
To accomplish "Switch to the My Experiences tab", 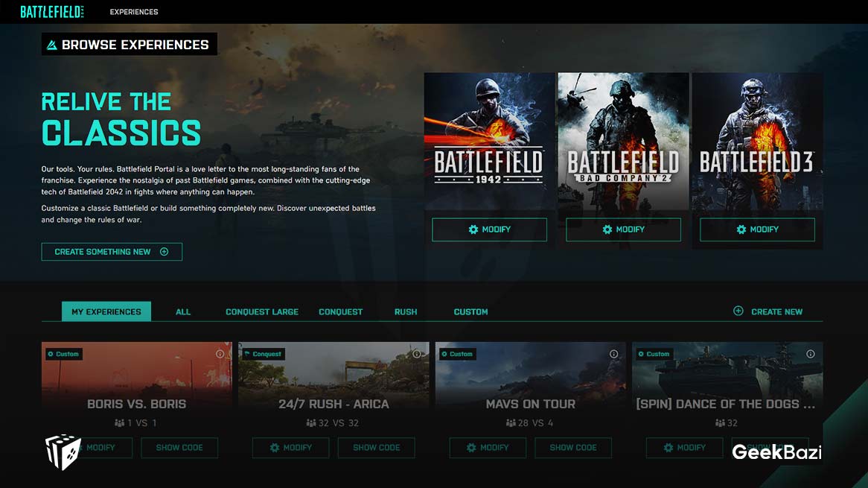I will 106,311.
